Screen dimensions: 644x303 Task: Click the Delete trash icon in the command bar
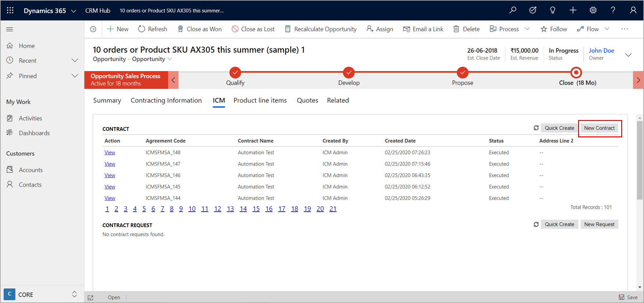456,29
